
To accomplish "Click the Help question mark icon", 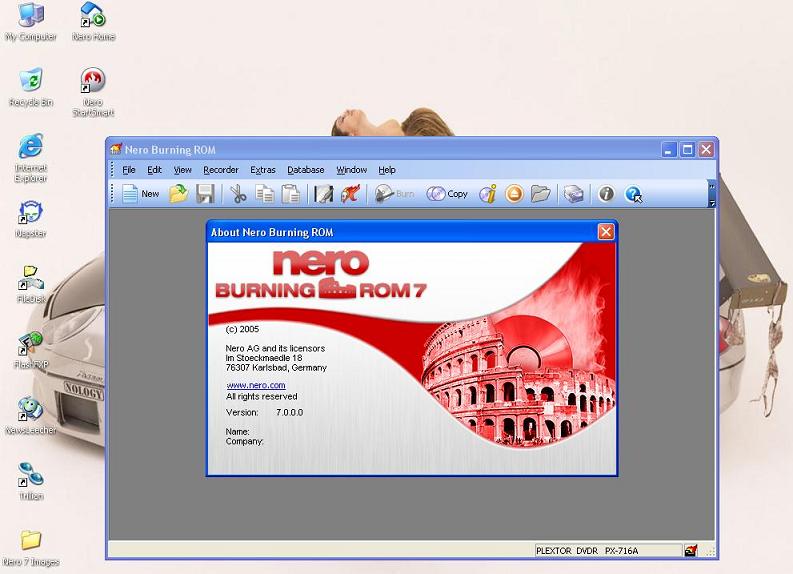I will [x=633, y=194].
